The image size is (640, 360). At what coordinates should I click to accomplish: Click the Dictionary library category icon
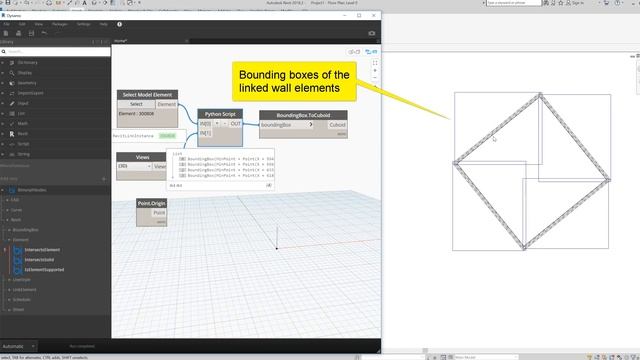[x=12, y=62]
